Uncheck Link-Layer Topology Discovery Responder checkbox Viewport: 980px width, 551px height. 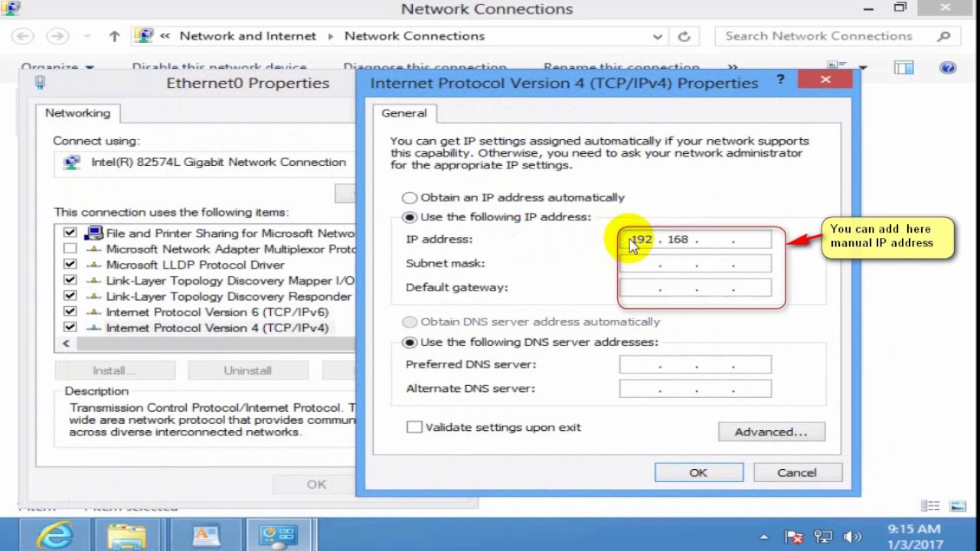tap(70, 296)
